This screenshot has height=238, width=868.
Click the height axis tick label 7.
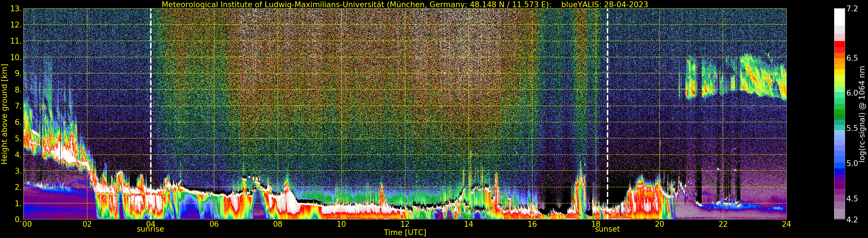coord(18,106)
